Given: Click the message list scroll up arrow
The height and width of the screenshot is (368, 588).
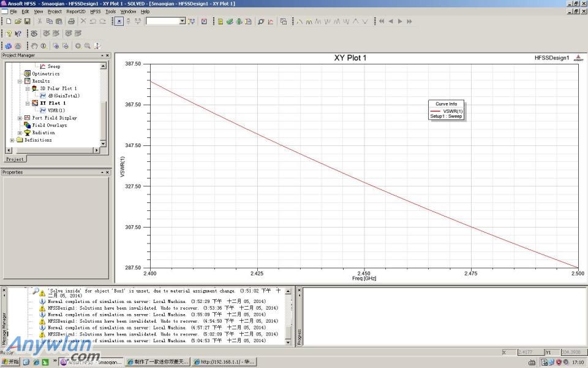Looking at the screenshot, I should (288, 291).
